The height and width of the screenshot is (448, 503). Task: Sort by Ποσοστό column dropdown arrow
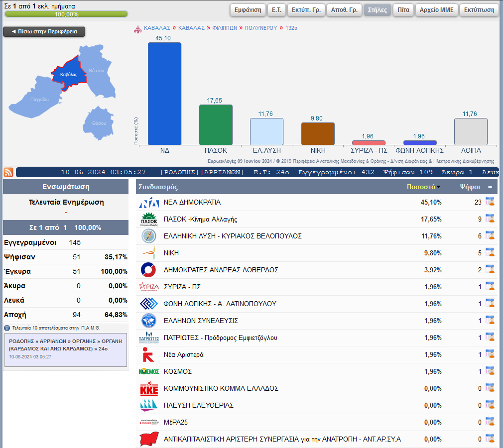point(438,187)
